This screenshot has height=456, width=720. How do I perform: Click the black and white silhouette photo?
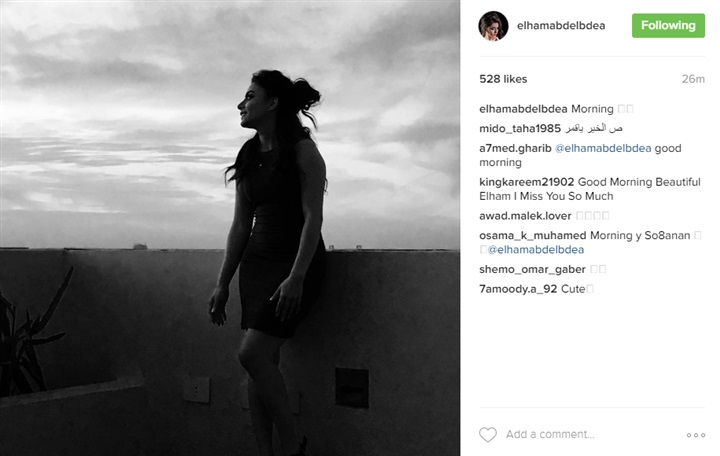tap(230, 228)
